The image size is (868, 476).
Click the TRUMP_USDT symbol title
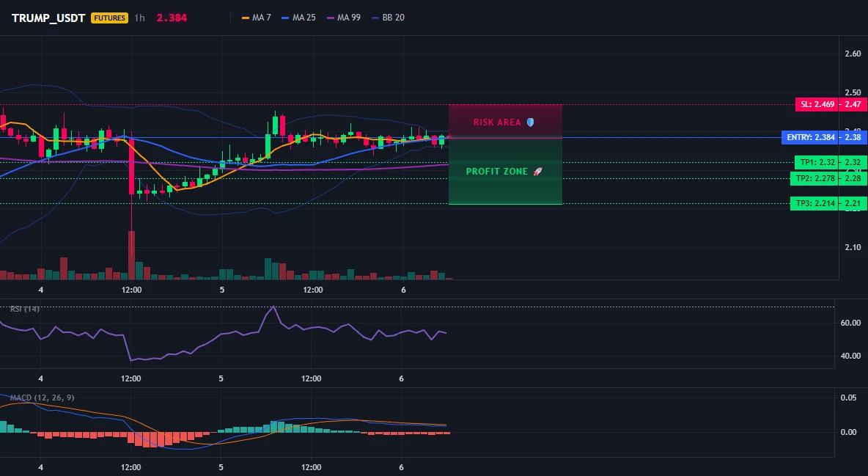point(48,18)
